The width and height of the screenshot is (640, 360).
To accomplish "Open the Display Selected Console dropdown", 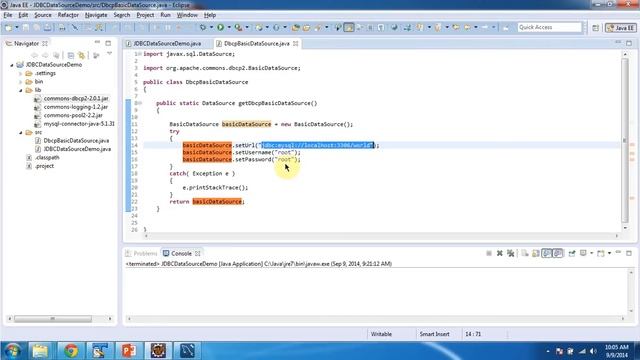I will pyautogui.click(x=592, y=253).
